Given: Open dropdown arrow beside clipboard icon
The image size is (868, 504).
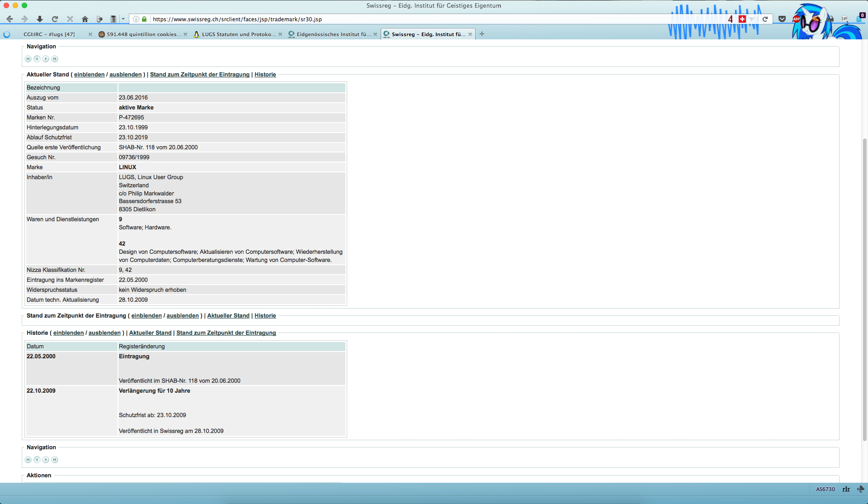Looking at the screenshot, I should point(123,19).
